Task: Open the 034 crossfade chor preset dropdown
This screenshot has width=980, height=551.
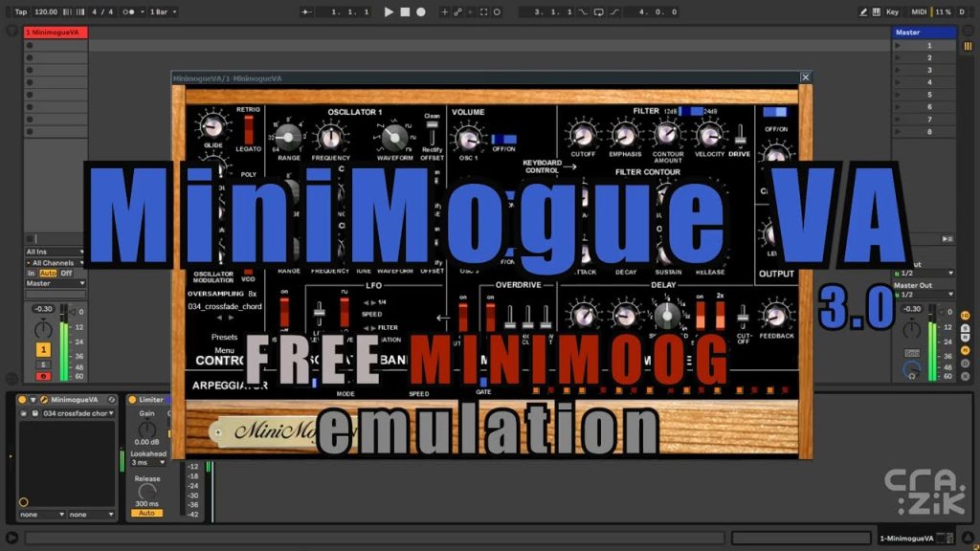Action: coord(78,413)
